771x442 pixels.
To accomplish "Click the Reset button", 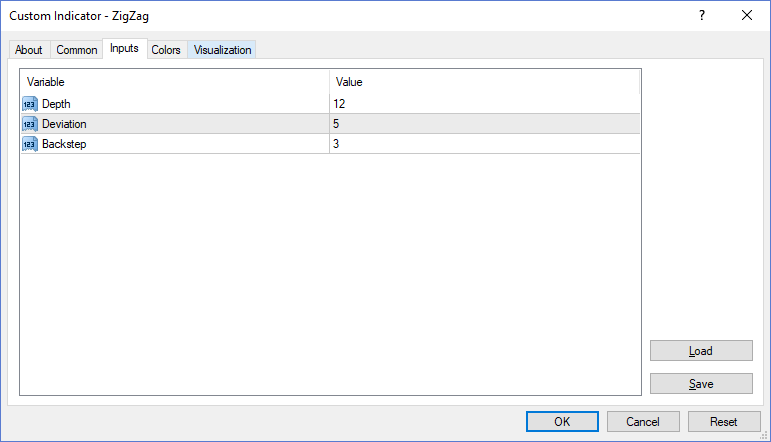I will (x=724, y=421).
